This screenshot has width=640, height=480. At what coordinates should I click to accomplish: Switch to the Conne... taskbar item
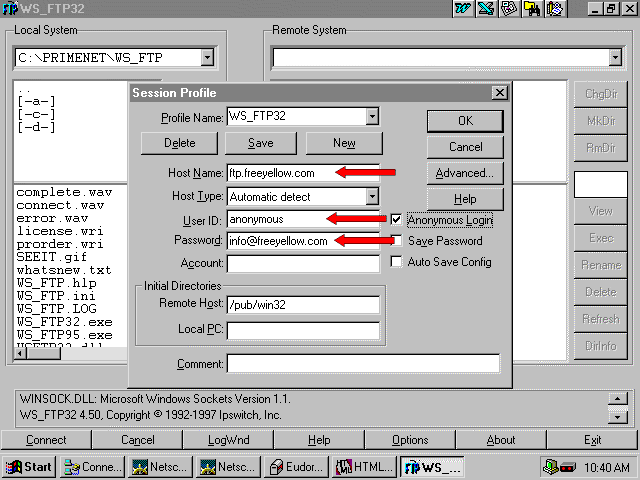click(93, 467)
